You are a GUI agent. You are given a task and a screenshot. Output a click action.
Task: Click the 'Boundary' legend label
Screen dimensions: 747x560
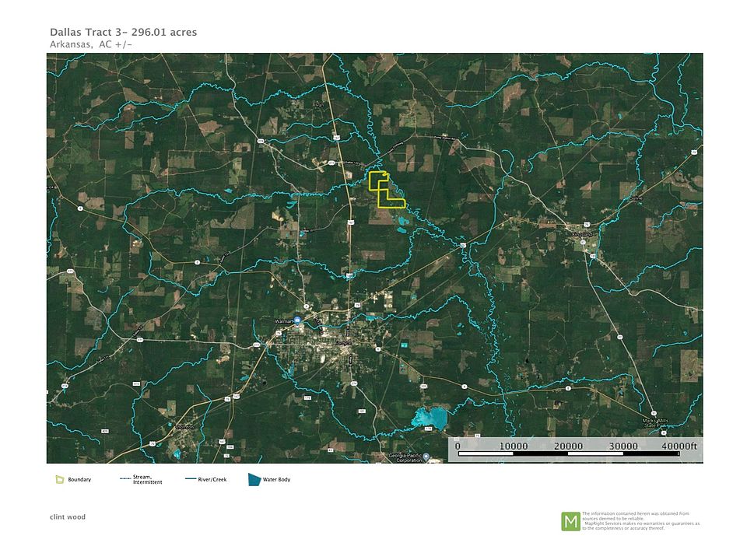point(79,480)
